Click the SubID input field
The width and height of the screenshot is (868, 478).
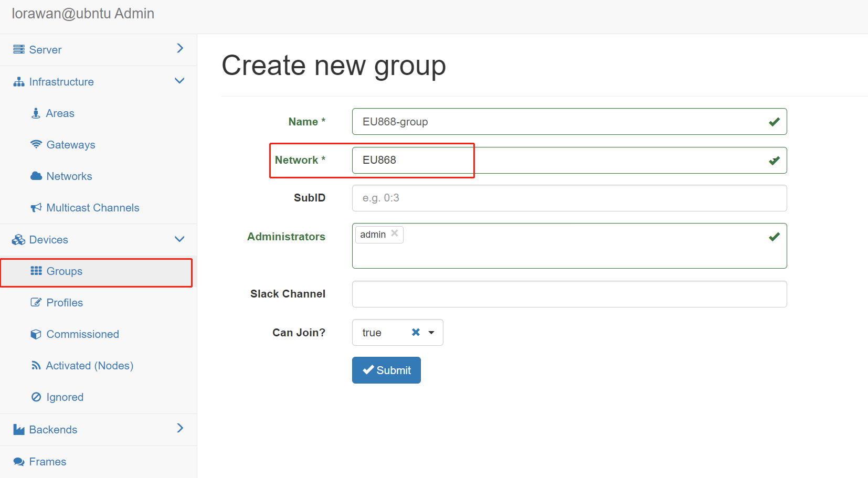tap(569, 198)
